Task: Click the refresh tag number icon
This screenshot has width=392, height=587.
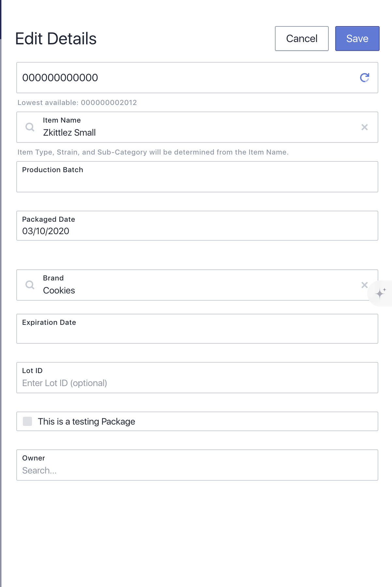Action: pos(364,78)
